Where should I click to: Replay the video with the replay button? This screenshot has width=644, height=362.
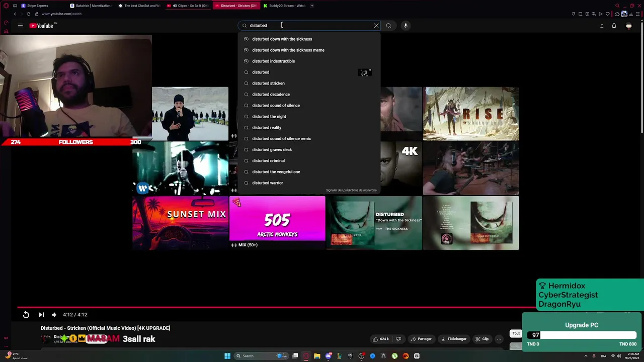pyautogui.click(x=26, y=315)
